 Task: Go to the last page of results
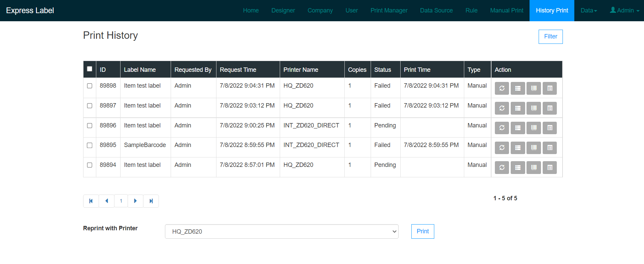coord(151,201)
